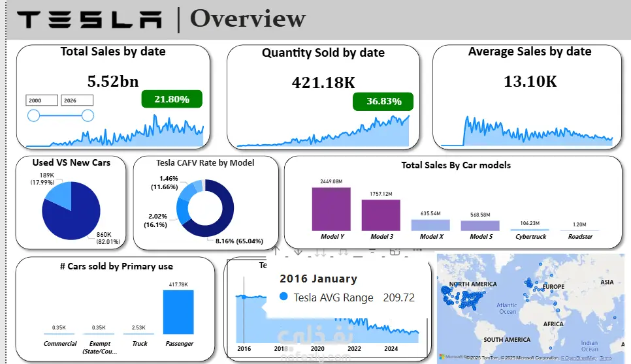Click the Quantity Sold area chart
The height and width of the screenshot is (364, 631).
tap(323, 132)
